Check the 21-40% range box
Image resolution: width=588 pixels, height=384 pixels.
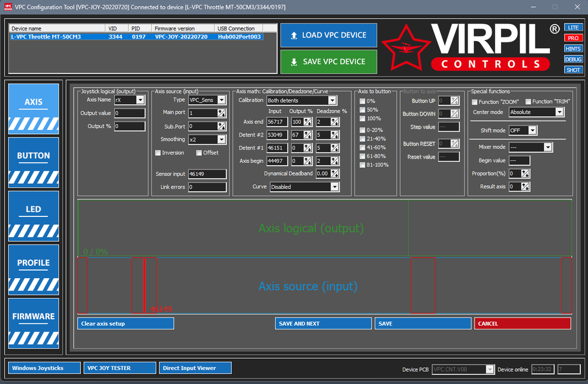point(362,139)
